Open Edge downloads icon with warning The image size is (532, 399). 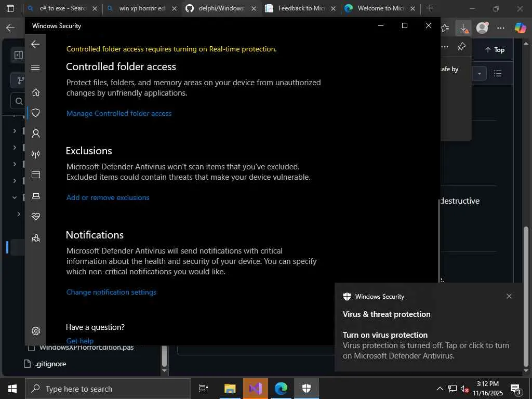pos(463,28)
